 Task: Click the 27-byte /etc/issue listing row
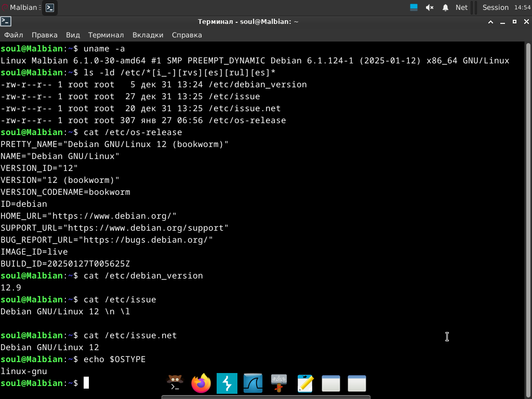pos(130,97)
